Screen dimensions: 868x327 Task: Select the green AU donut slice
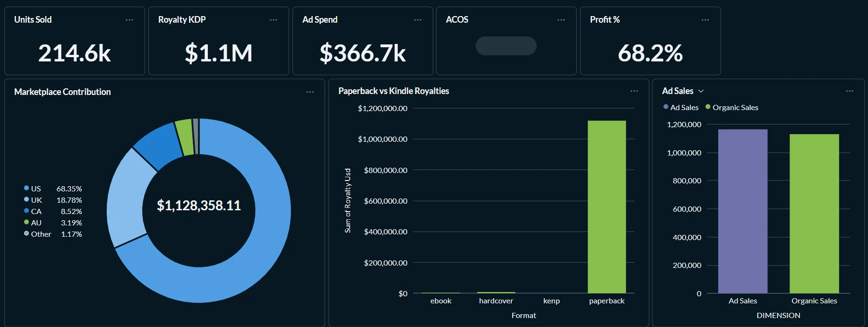(x=185, y=137)
